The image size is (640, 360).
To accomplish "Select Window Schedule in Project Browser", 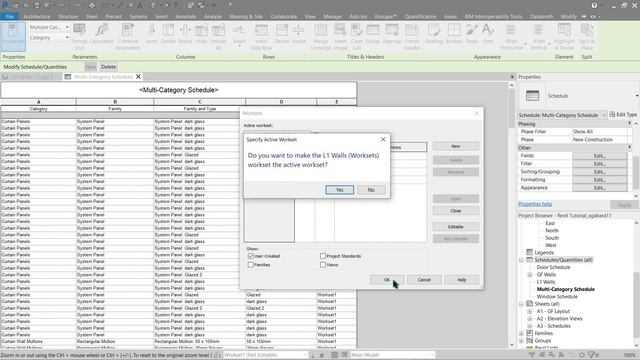I will 557,297.
